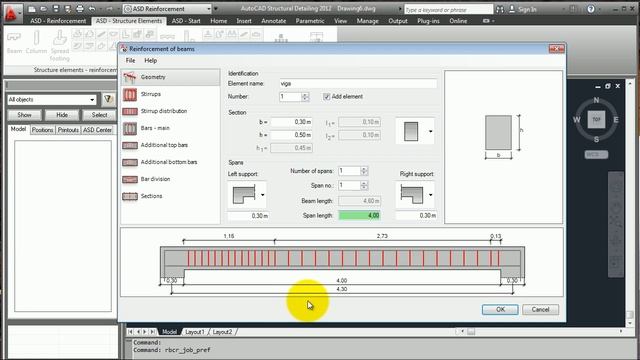Click the Spread footing tool in the ribbon
Image resolution: width=640 pixels, height=360 pixels.
pos(60,46)
